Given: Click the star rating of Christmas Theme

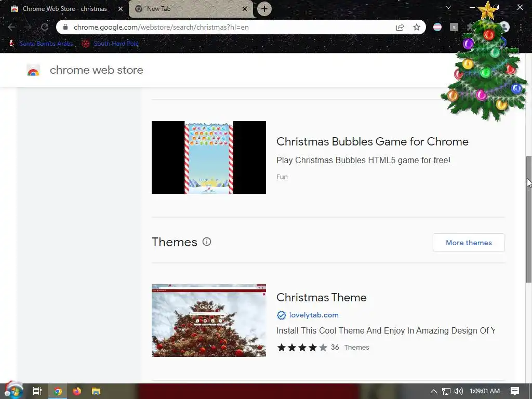Looking at the screenshot, I should [302, 348].
